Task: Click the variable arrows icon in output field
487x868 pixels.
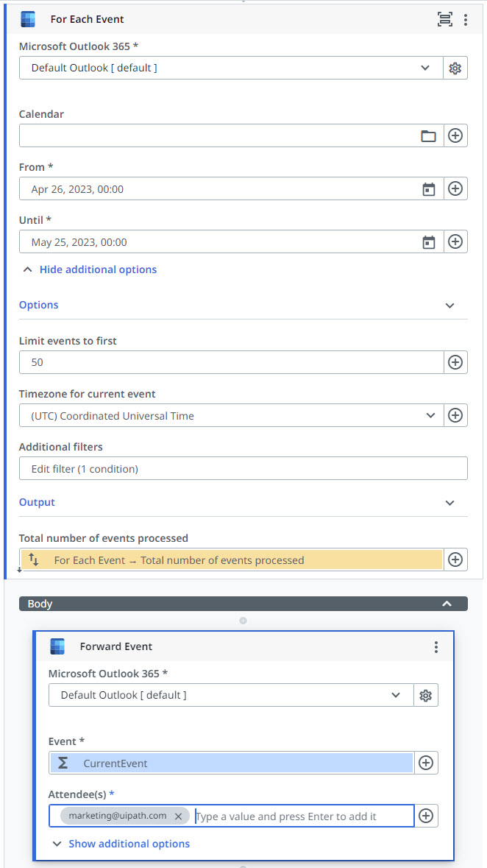Action: [34, 560]
